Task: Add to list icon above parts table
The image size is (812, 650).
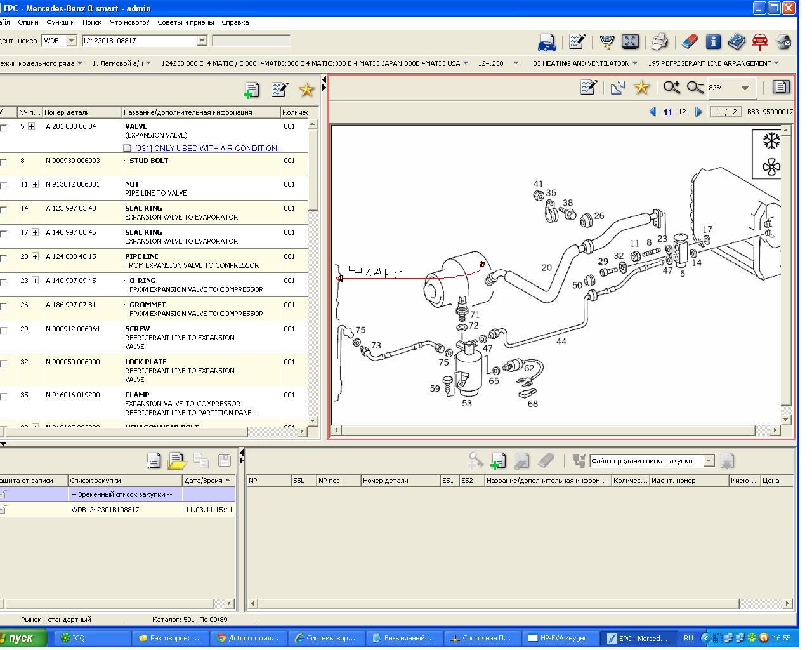Action: click(x=251, y=90)
